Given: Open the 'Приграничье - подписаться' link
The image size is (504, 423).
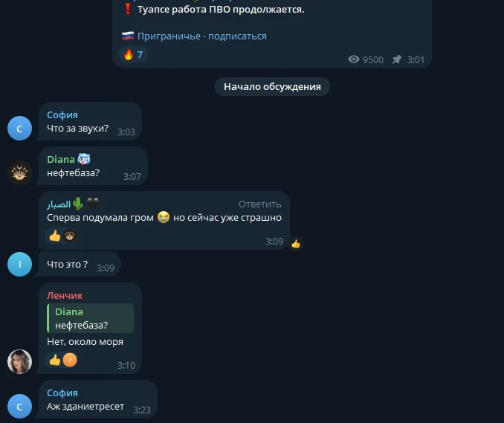Looking at the screenshot, I should (202, 36).
